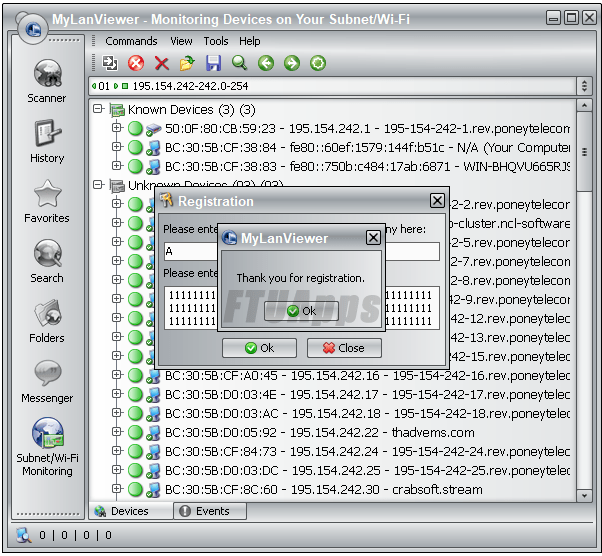The image size is (602, 556).
Task: Click the status bar magnifier icon
Action: [24, 535]
